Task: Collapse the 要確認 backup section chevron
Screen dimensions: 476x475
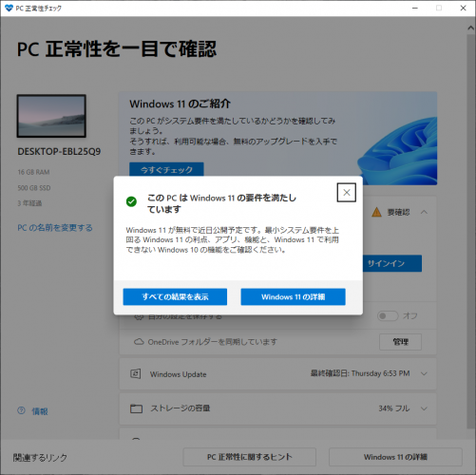Action: click(x=424, y=212)
